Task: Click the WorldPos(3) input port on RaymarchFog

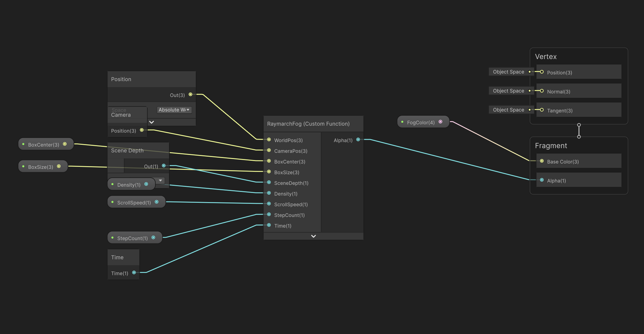Action: point(269,140)
